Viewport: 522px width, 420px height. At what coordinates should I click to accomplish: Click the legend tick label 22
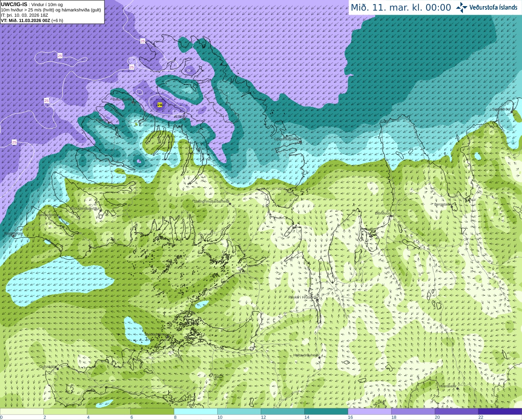point(481,417)
